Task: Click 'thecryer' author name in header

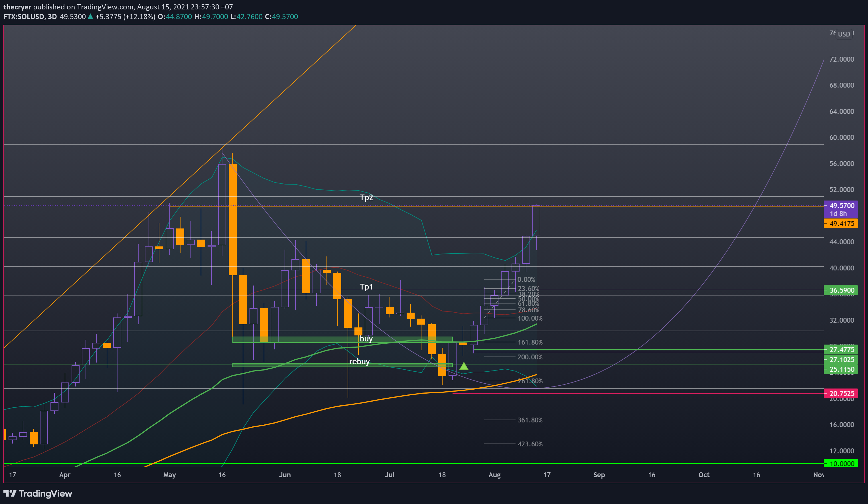Action: point(17,7)
